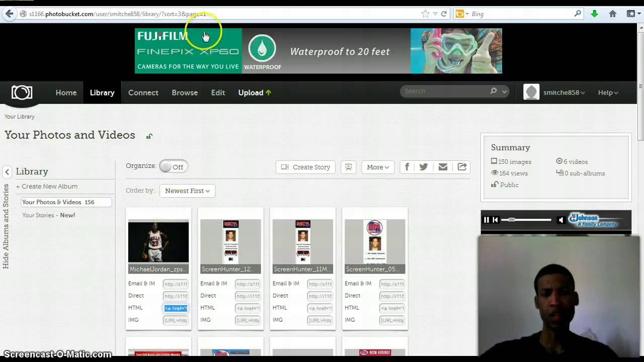This screenshot has width=644, height=362.
Task: Click the "150 images" summary text
Action: pyautogui.click(x=511, y=162)
